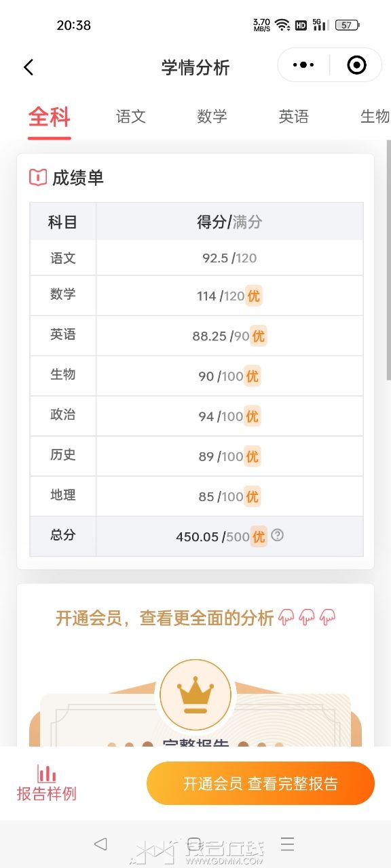This screenshot has width=391, height=868.
Task: Switch to the 语文 tab
Action: click(131, 117)
